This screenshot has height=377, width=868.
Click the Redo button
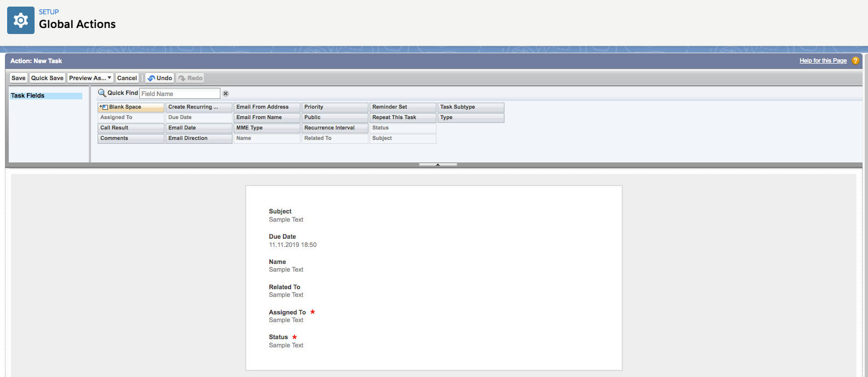[x=190, y=78]
